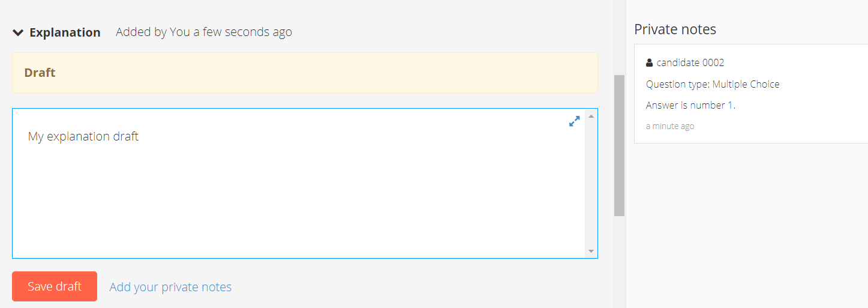This screenshot has width=868, height=308.
Task: Click the page vertical scrollbar thumb
Action: (619, 145)
